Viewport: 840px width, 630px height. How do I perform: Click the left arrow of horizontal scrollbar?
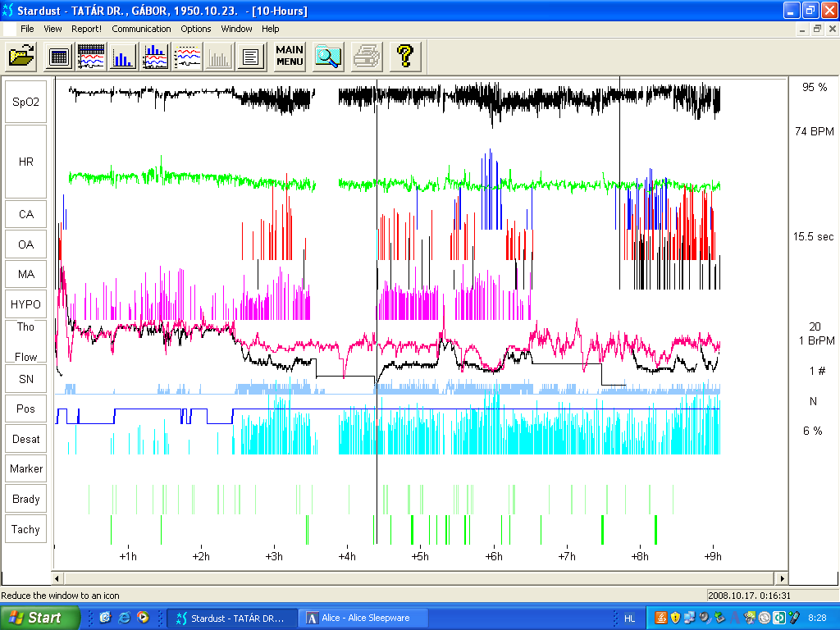57,578
